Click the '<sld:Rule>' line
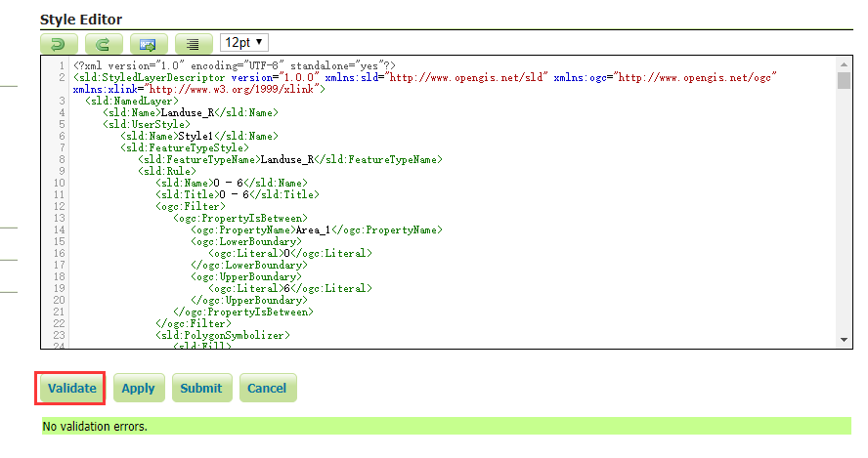The width and height of the screenshot is (868, 458). coord(167,172)
